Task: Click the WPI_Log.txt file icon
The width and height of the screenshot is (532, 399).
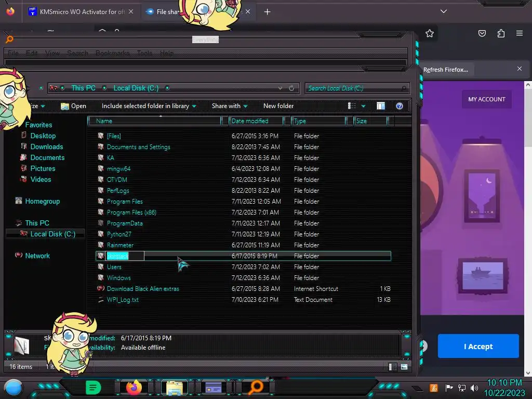Action: click(101, 300)
